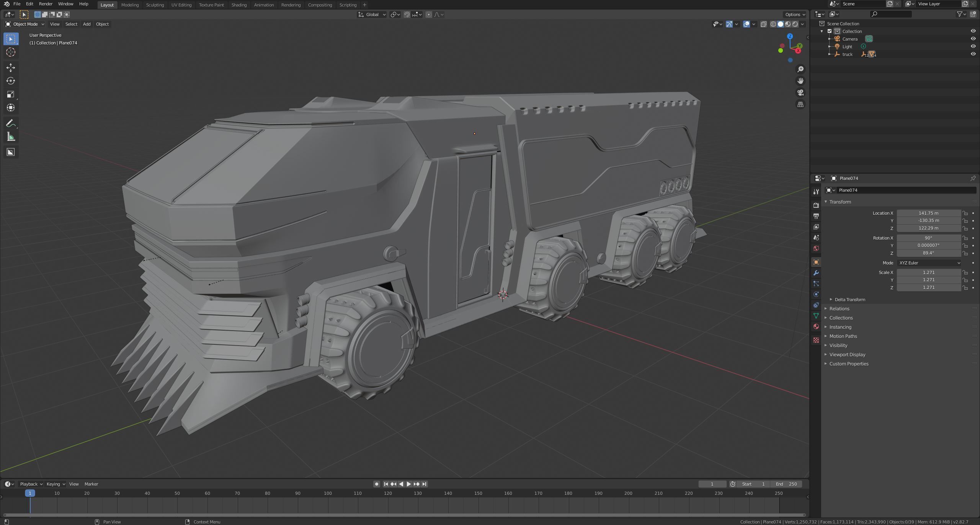Screen dimensions: 980x525
Task: Expand the truck item in outliner
Action: pos(830,54)
